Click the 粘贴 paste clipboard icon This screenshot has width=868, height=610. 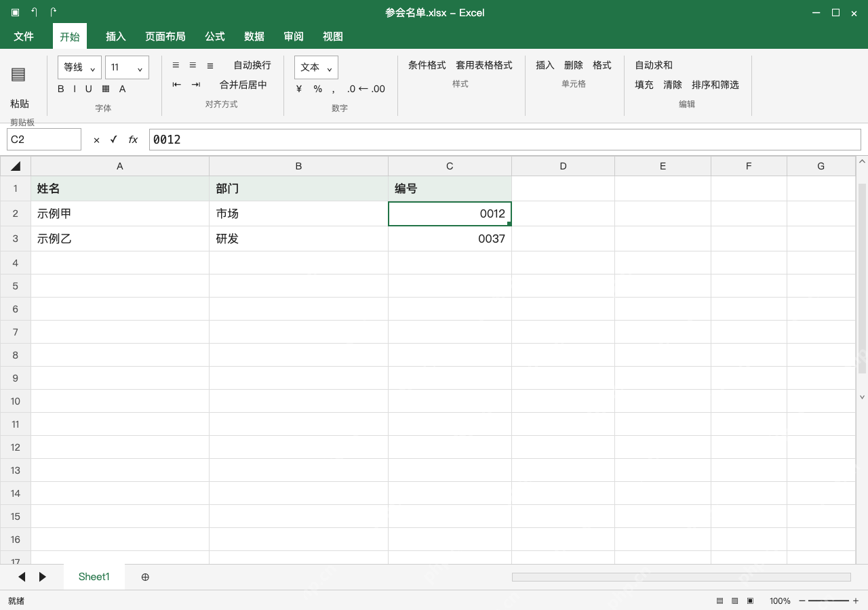[19, 75]
